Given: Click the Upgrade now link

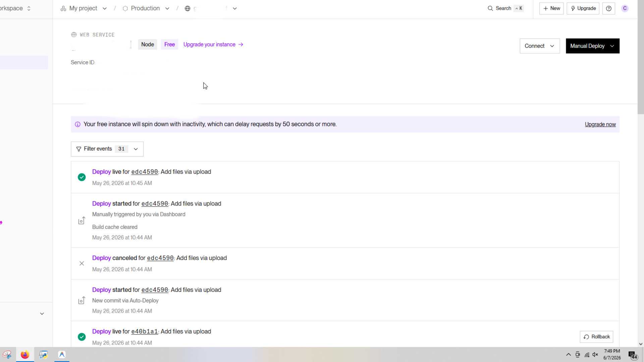Looking at the screenshot, I should [x=600, y=124].
